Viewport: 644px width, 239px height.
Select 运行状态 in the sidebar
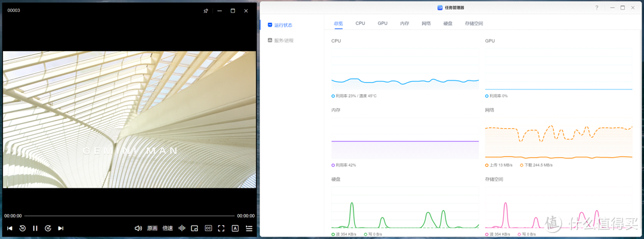[x=283, y=25]
